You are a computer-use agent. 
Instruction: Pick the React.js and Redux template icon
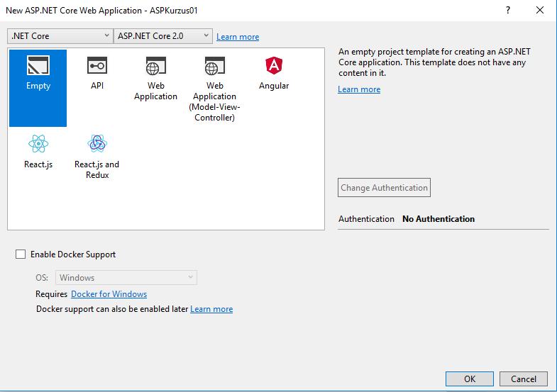(x=97, y=143)
